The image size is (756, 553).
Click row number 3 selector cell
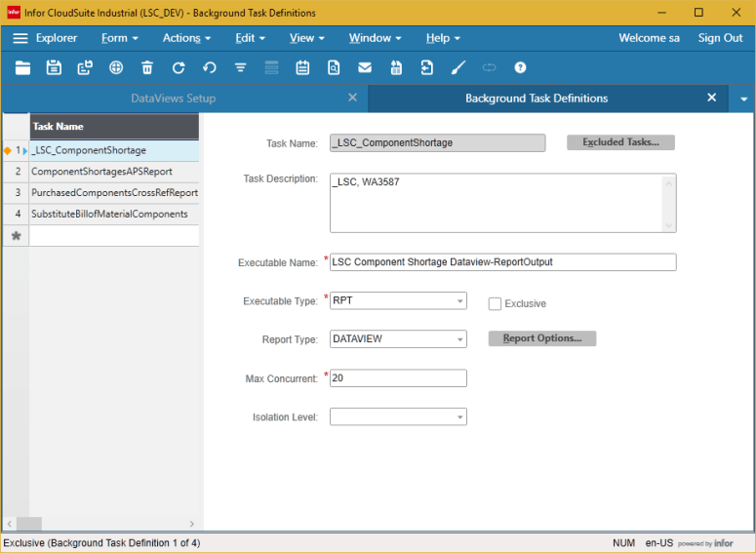[x=17, y=193]
